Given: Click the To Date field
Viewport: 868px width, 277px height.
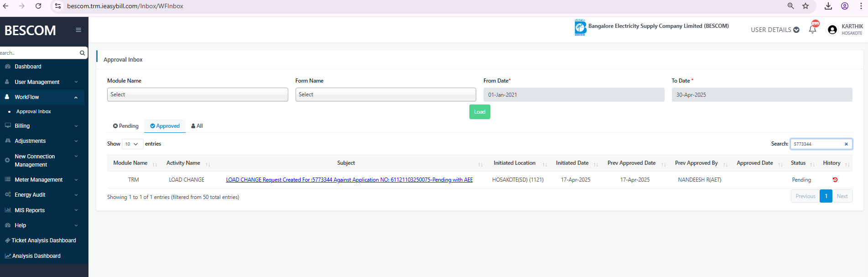Looking at the screenshot, I should point(762,94).
